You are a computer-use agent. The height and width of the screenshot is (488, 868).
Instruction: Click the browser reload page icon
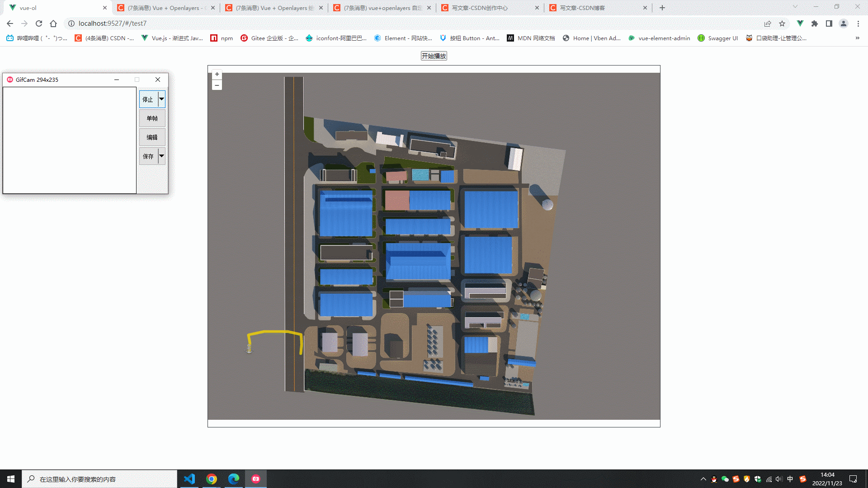click(x=39, y=23)
